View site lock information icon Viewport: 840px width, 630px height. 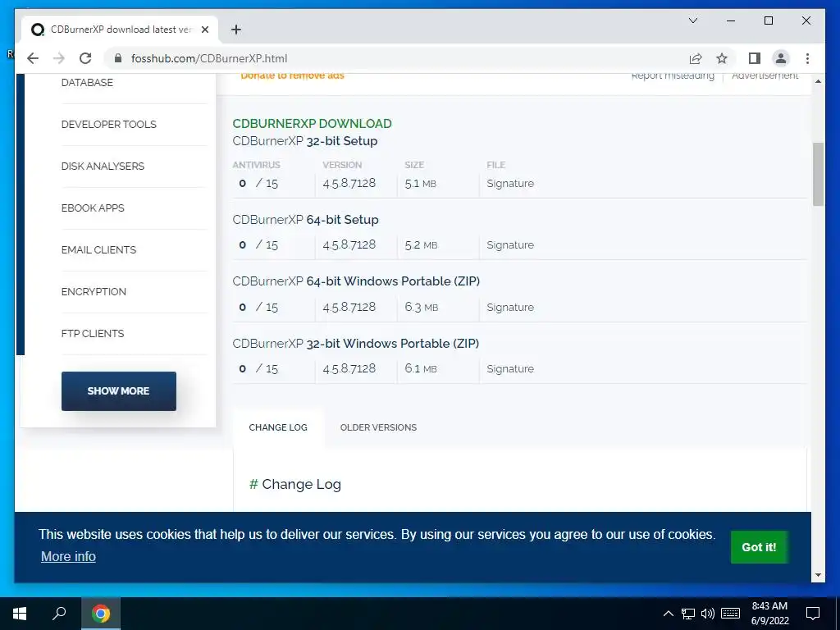118,58
